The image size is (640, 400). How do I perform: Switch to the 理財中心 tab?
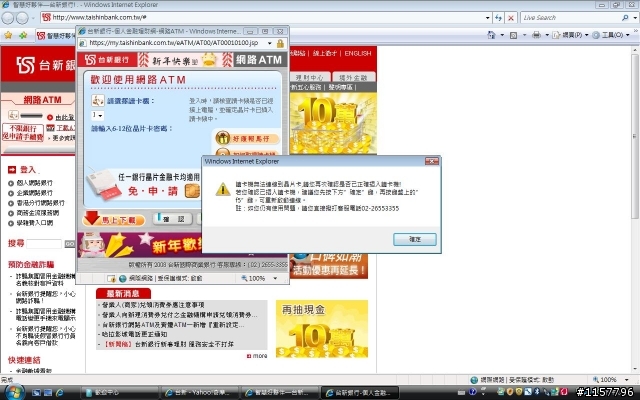click(309, 77)
